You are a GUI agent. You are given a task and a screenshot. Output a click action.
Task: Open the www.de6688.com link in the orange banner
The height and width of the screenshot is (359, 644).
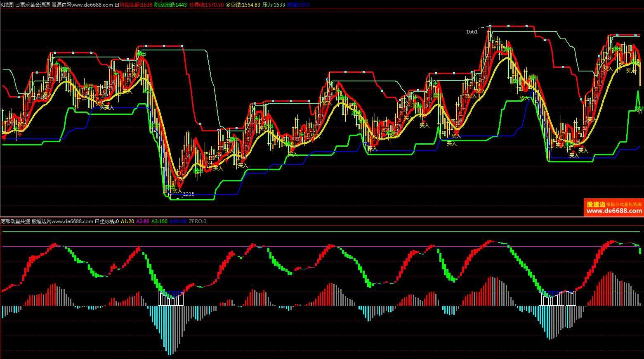coord(614,211)
